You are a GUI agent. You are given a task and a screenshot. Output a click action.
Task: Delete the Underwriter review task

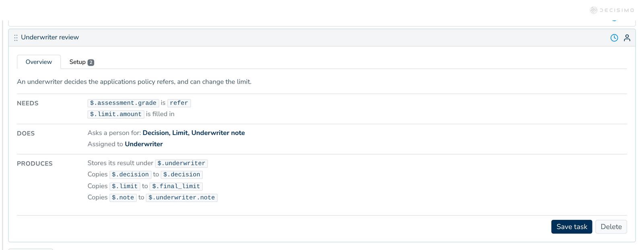click(x=611, y=227)
